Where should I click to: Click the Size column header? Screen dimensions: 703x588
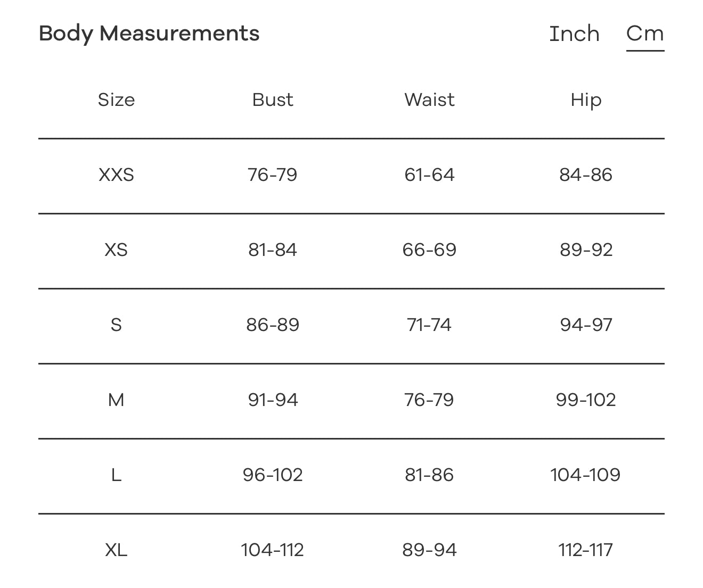coord(116,100)
